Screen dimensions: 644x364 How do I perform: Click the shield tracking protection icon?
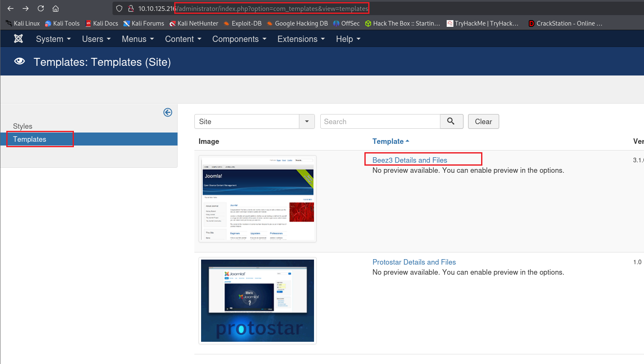coord(119,8)
